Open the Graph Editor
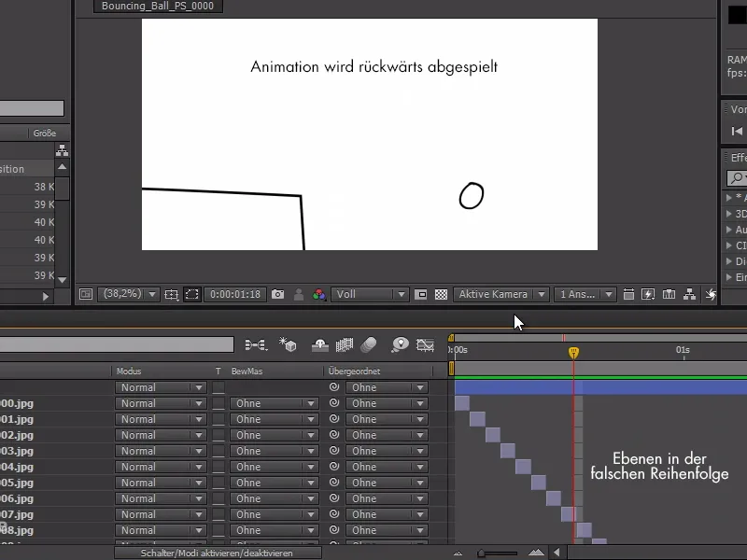 click(x=426, y=344)
